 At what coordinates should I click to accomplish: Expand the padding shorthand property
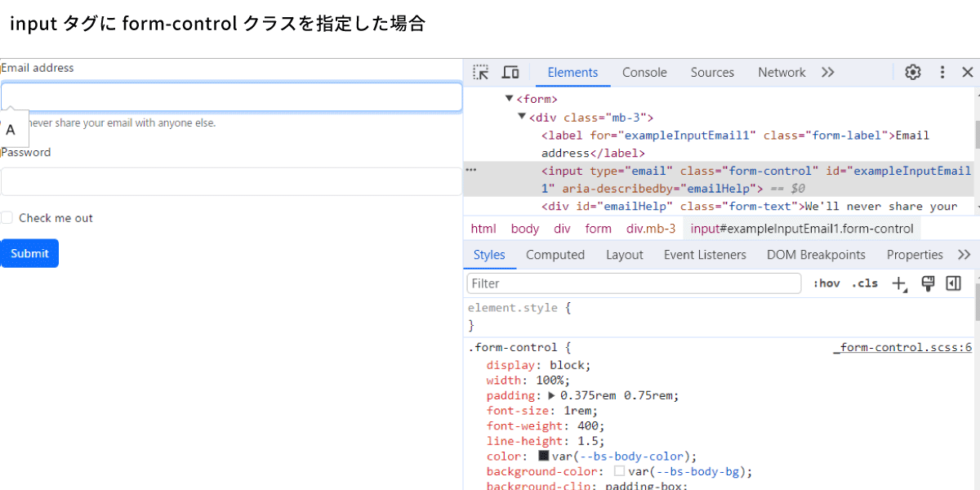coord(551,395)
